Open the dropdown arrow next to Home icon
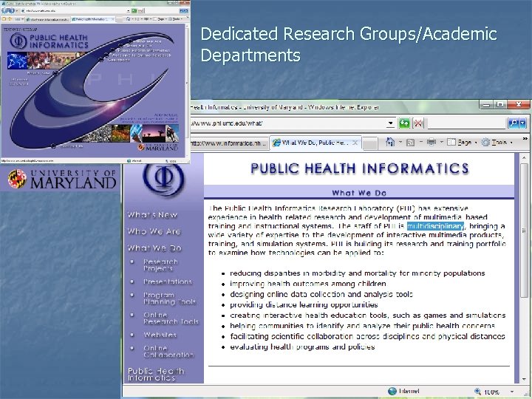 click(x=400, y=142)
